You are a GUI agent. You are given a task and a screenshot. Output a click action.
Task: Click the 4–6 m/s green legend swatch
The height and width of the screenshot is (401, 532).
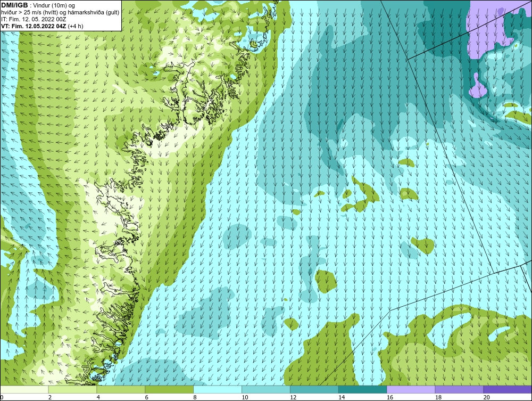pyautogui.click(x=121, y=389)
